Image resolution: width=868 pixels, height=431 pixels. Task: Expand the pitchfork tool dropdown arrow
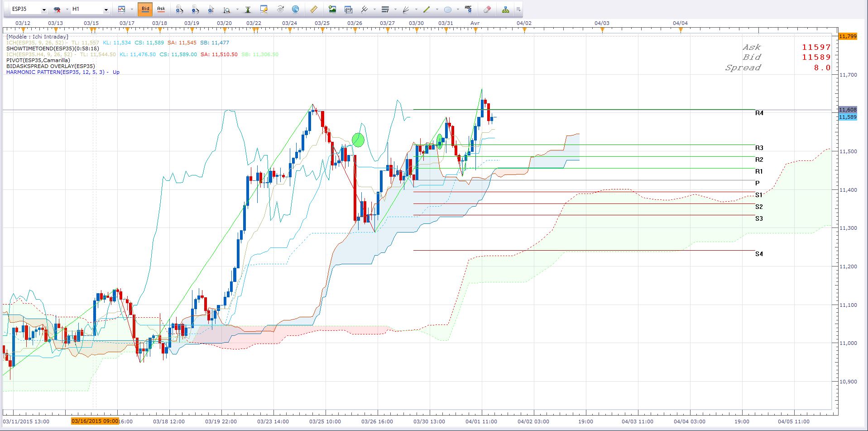tap(374, 10)
